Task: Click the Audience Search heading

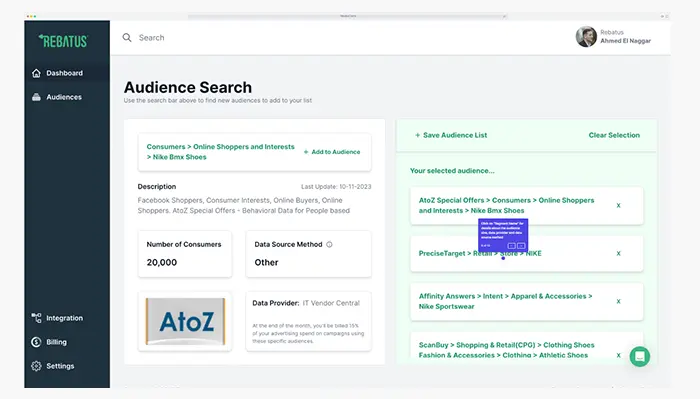Action: point(188,87)
